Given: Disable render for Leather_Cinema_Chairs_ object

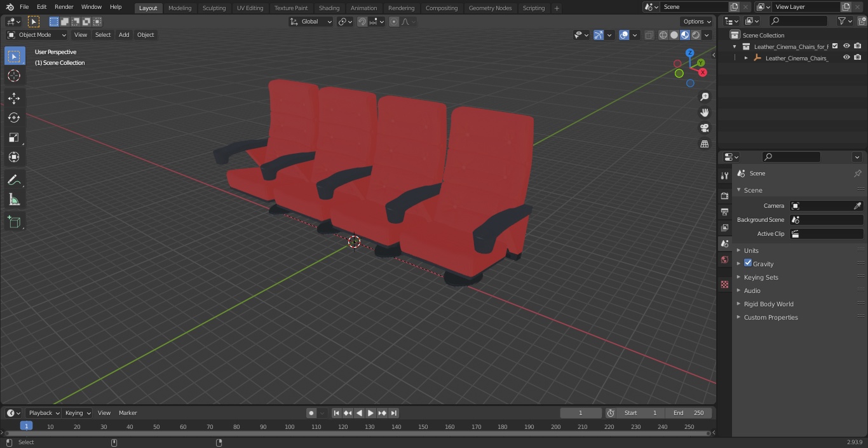Looking at the screenshot, I should (x=858, y=57).
